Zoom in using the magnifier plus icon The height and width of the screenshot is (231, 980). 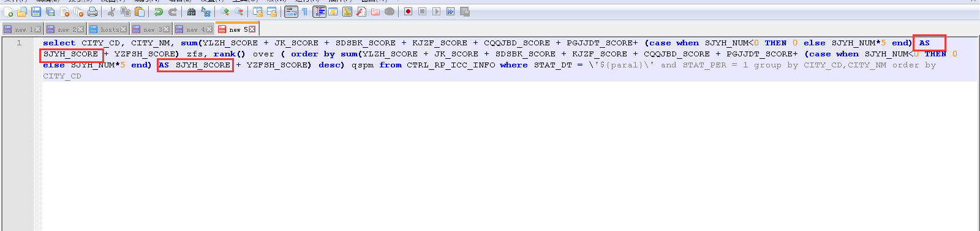(x=225, y=12)
